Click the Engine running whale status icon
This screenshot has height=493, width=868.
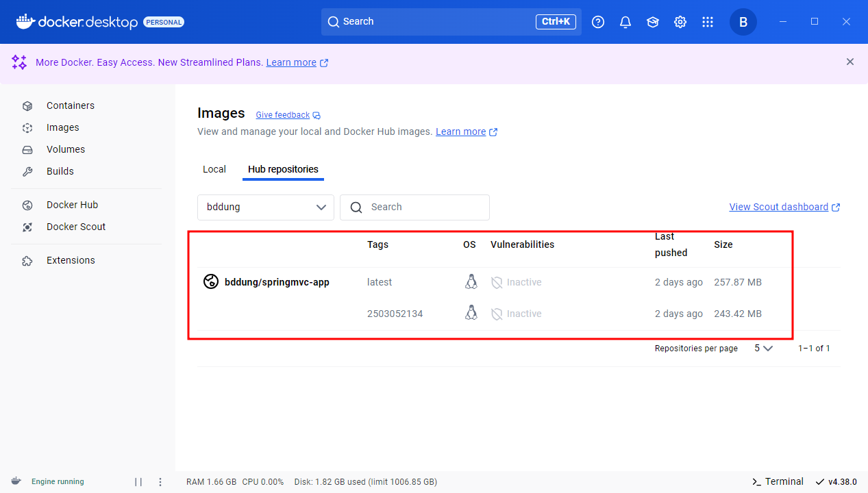click(x=16, y=481)
